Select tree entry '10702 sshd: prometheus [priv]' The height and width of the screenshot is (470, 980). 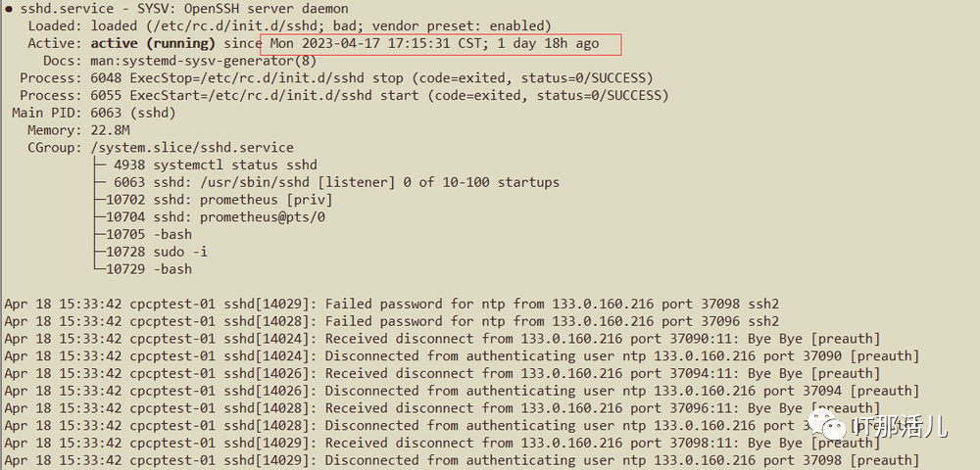220,200
